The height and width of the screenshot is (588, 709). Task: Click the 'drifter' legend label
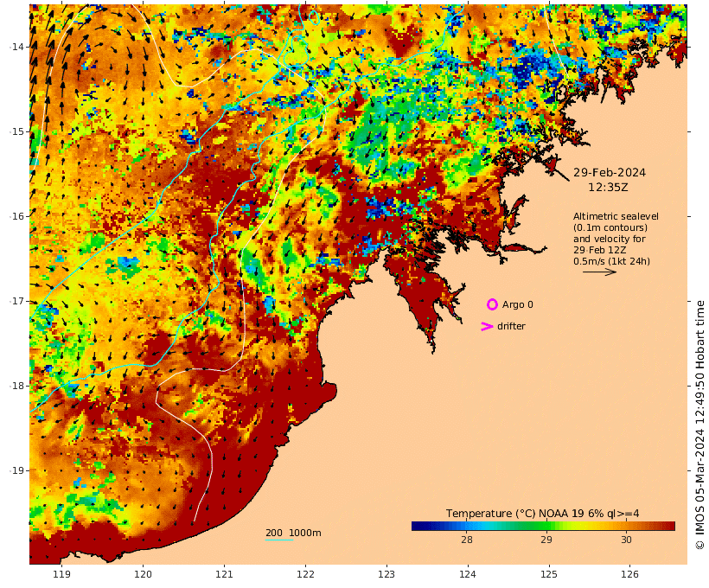point(511,326)
